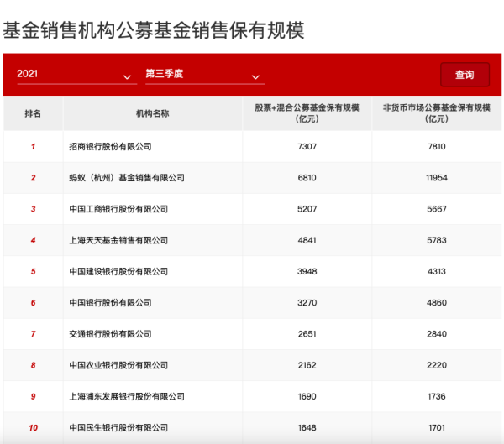Click rank number 4
The height and width of the screenshot is (444, 504).
[x=33, y=240]
